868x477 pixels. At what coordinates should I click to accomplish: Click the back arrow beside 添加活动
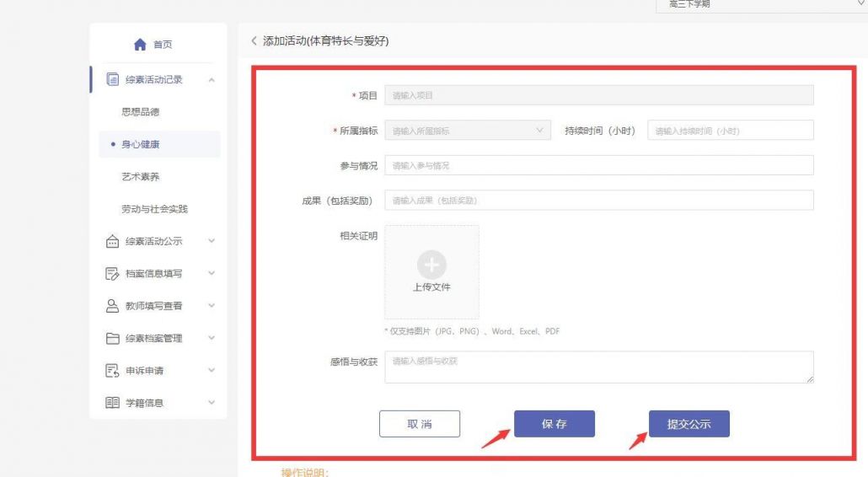pos(255,40)
